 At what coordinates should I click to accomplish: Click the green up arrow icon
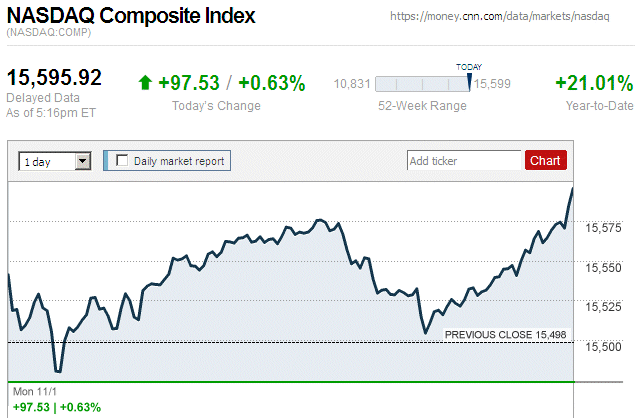145,83
